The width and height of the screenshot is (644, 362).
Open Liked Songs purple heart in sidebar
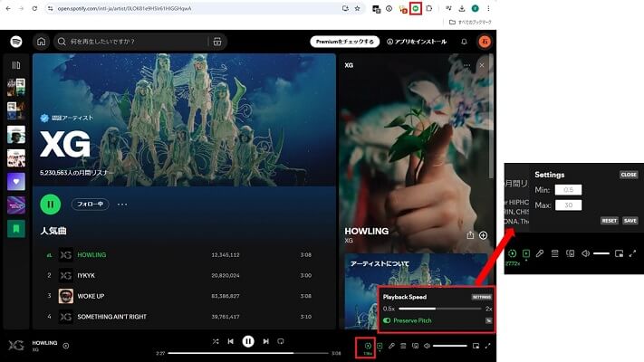pos(16,181)
